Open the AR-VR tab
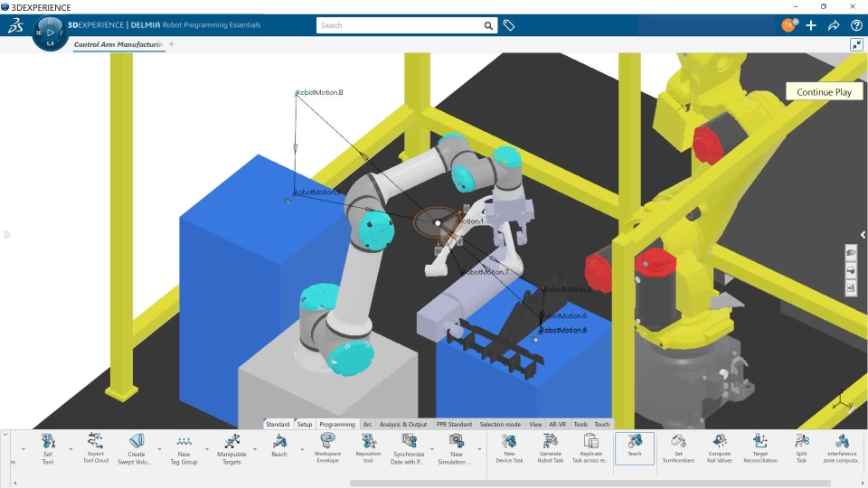 [x=558, y=425]
